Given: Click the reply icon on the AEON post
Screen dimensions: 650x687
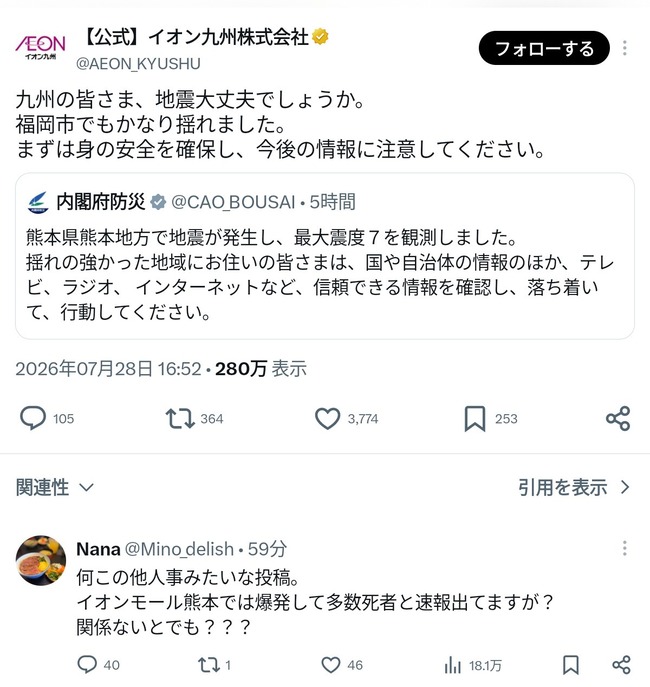Looking at the screenshot, I should pos(33,418).
